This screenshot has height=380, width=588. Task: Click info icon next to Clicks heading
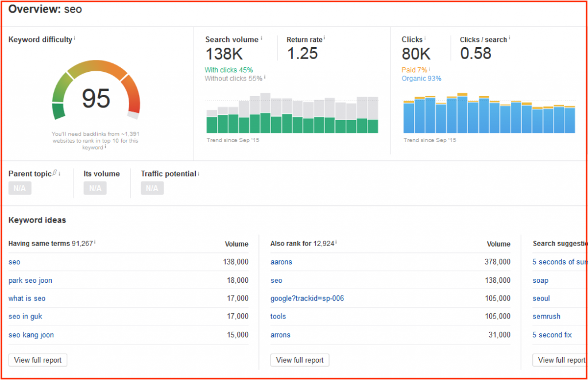(425, 38)
